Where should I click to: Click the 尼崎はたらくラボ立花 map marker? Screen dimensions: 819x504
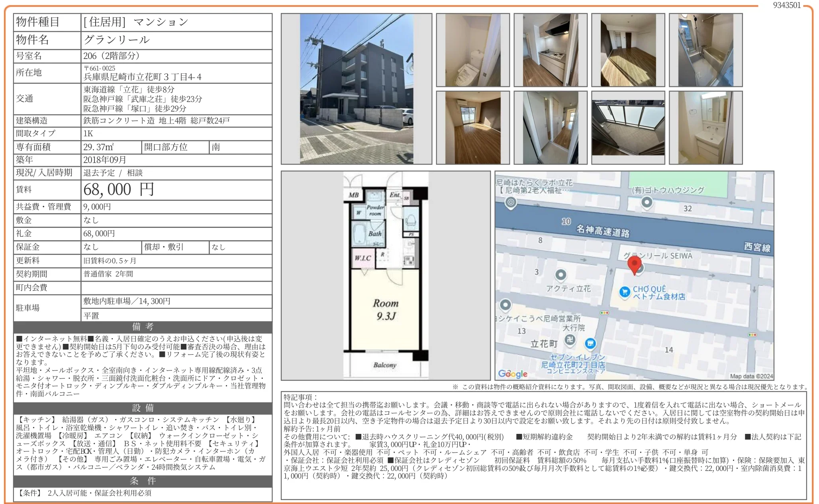(x=510, y=202)
